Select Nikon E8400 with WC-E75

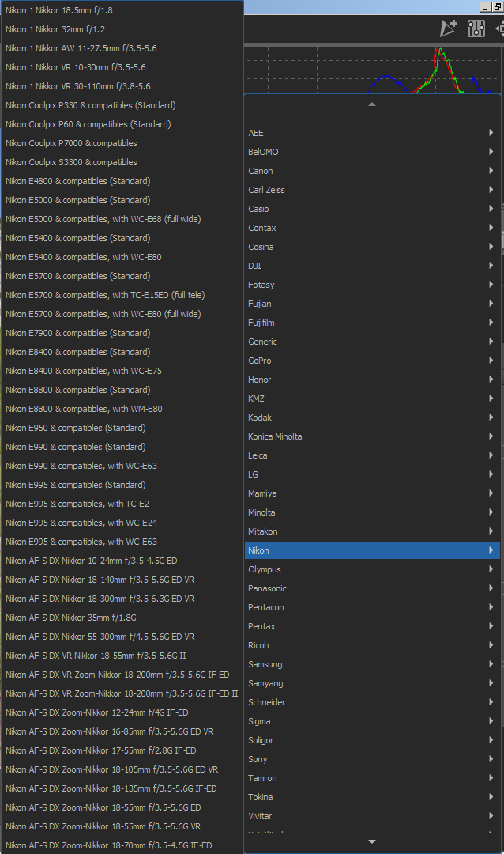click(x=122, y=371)
